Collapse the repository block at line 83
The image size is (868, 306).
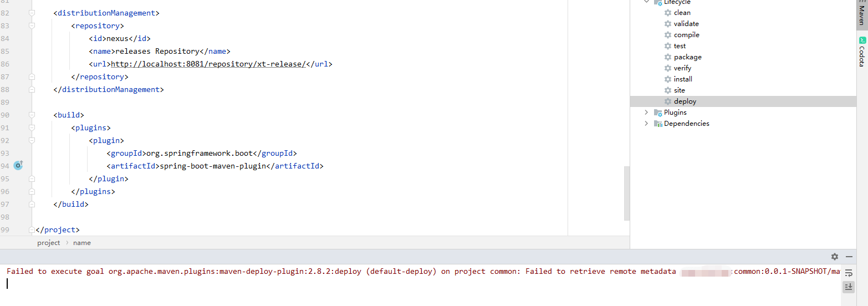click(32, 25)
